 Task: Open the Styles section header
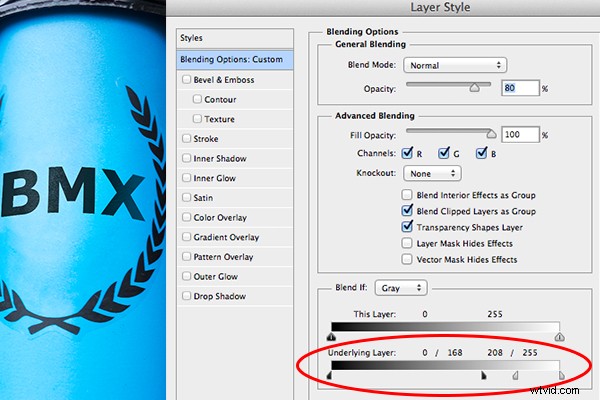click(235, 38)
